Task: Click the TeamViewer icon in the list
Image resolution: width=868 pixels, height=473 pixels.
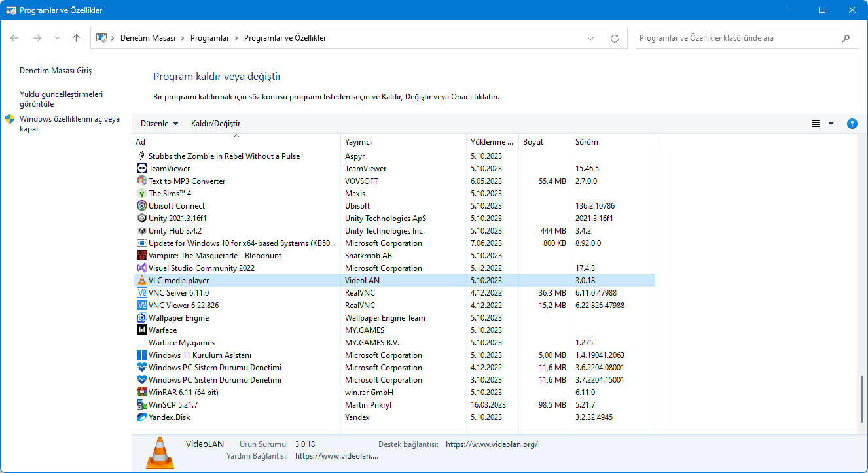Action: tap(141, 169)
